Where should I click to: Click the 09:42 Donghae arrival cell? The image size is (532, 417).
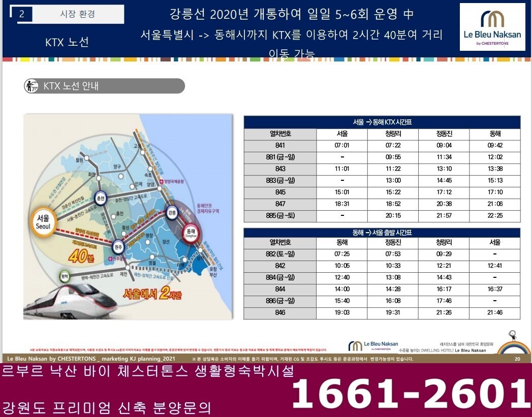tap(495, 145)
